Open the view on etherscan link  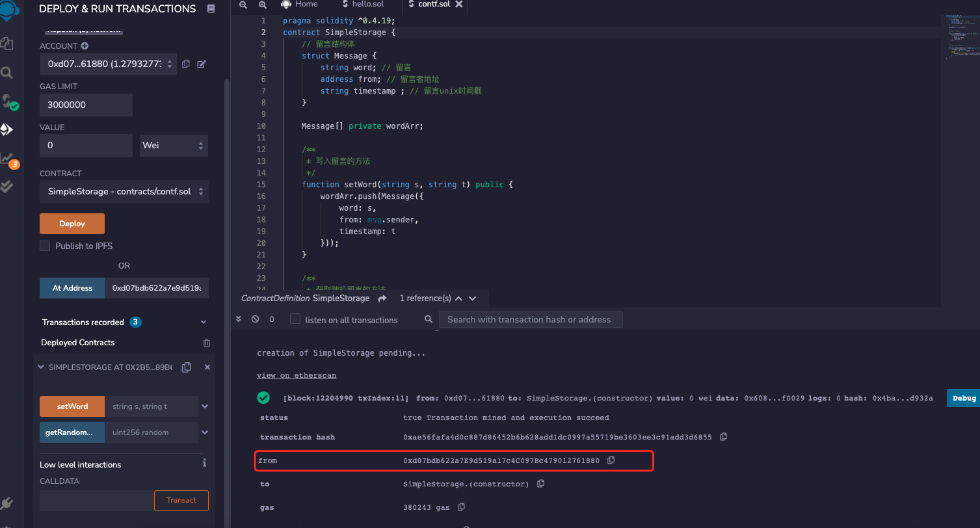(x=297, y=375)
